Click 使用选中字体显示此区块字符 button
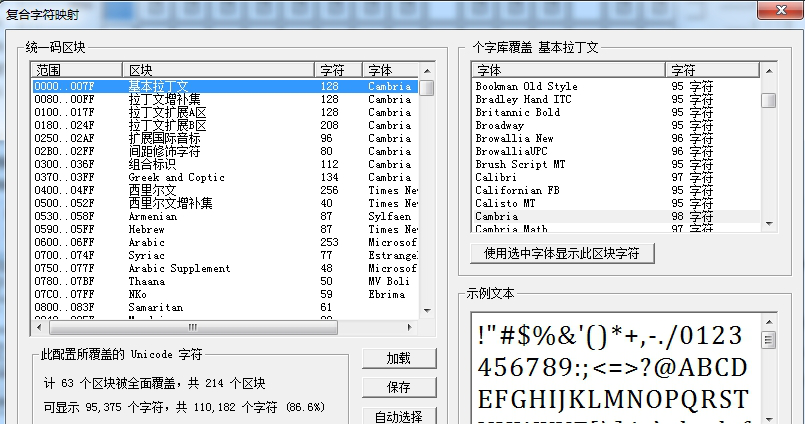 [x=562, y=253]
